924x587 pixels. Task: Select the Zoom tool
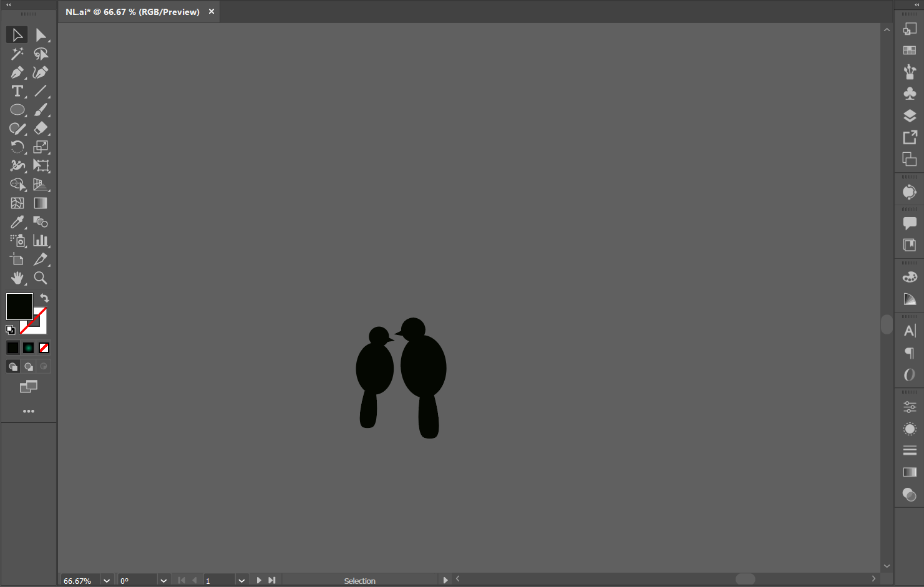click(x=41, y=278)
